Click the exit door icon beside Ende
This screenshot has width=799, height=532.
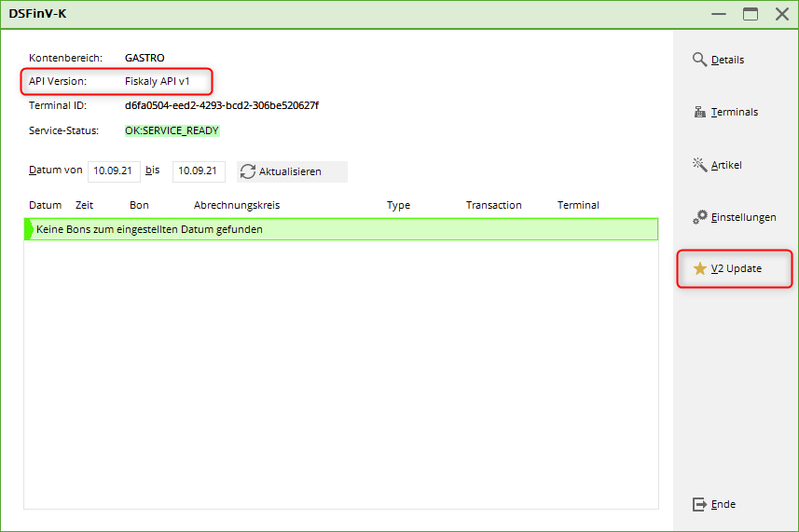click(699, 504)
